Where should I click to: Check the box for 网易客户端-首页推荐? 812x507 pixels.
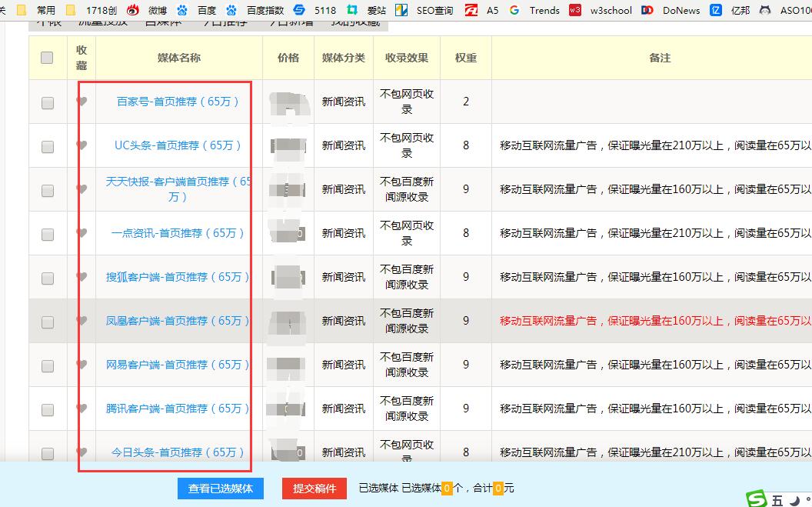tap(48, 366)
